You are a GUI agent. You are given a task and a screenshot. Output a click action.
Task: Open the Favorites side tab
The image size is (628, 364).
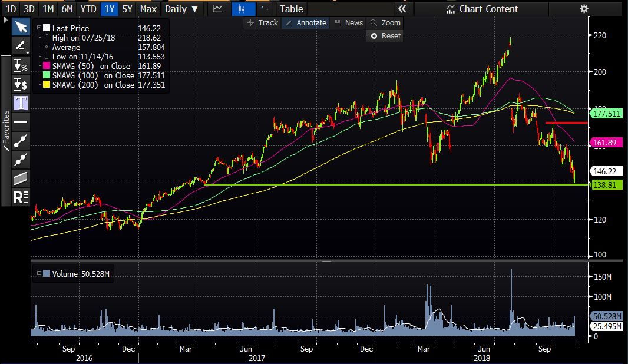pyautogui.click(x=6, y=131)
